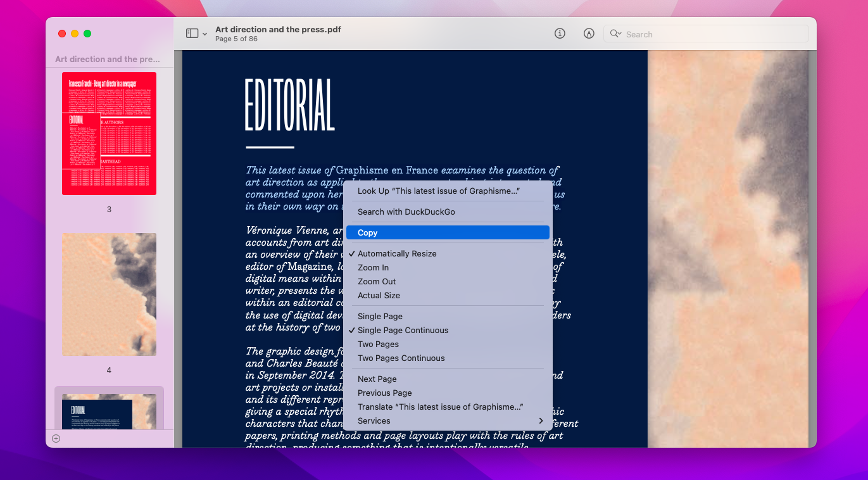Select page 4 thumbnail
The height and width of the screenshot is (480, 868).
(108, 294)
